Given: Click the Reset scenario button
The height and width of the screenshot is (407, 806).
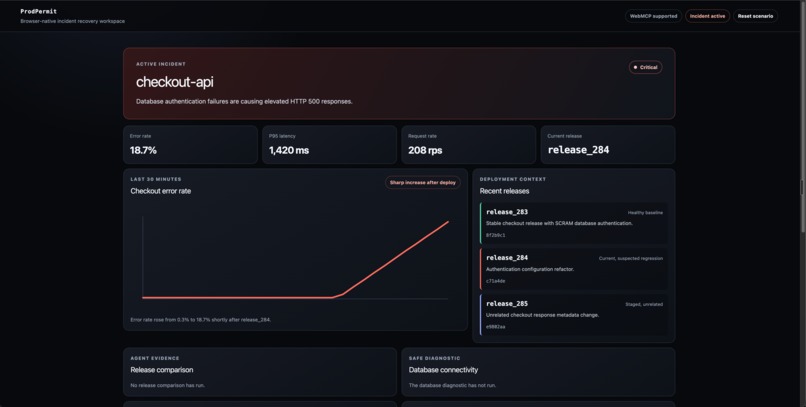Looking at the screenshot, I should point(755,16).
